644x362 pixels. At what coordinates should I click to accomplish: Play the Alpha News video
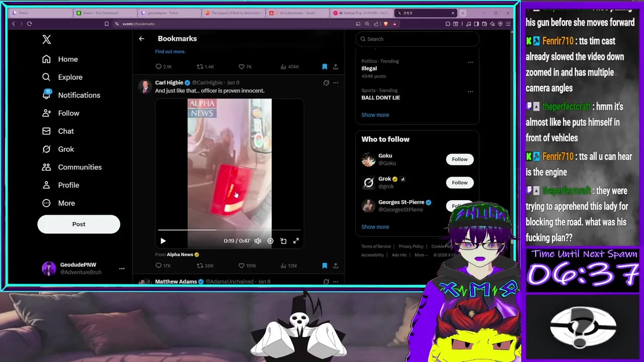[163, 241]
